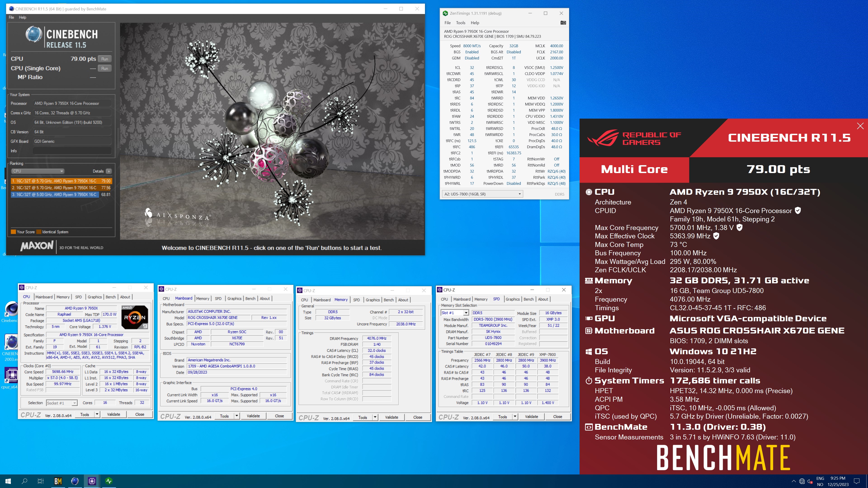The width and height of the screenshot is (868, 488).
Task: Click the ZenTimings screenshot camera icon
Action: pyautogui.click(x=563, y=23)
